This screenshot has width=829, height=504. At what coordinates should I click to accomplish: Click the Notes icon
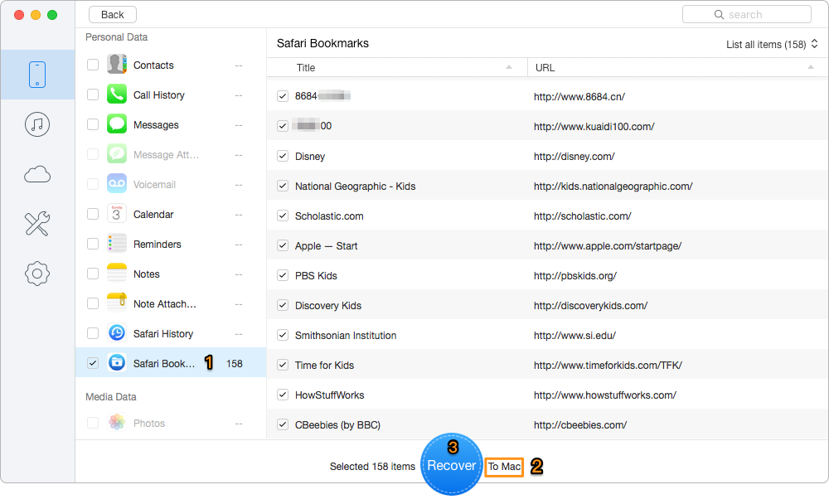point(117,274)
